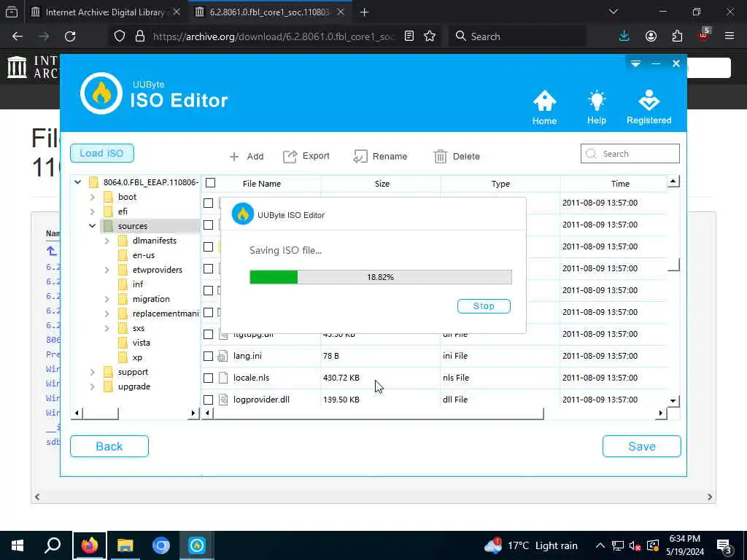Expand the migration folder
Screen dimensions: 747x560
107,299
